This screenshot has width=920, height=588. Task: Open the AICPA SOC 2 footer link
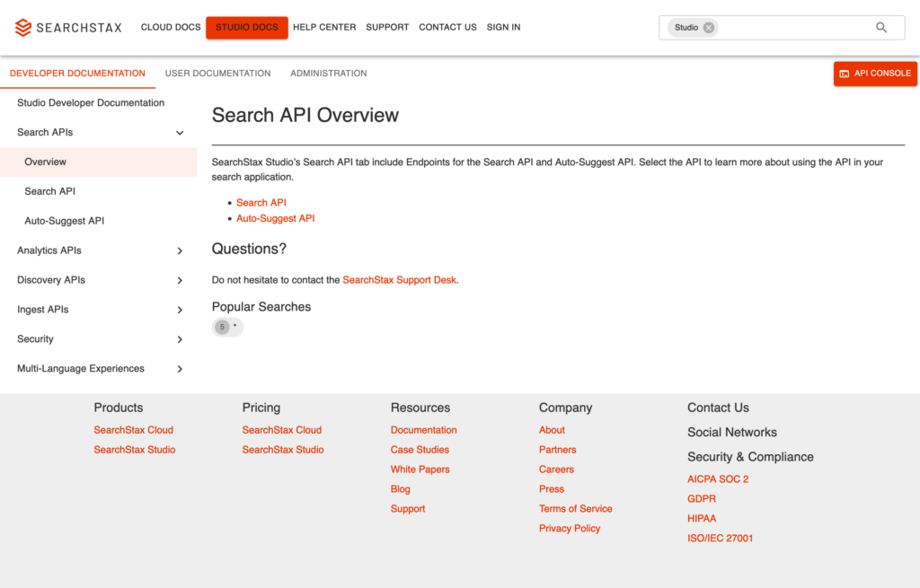[717, 479]
